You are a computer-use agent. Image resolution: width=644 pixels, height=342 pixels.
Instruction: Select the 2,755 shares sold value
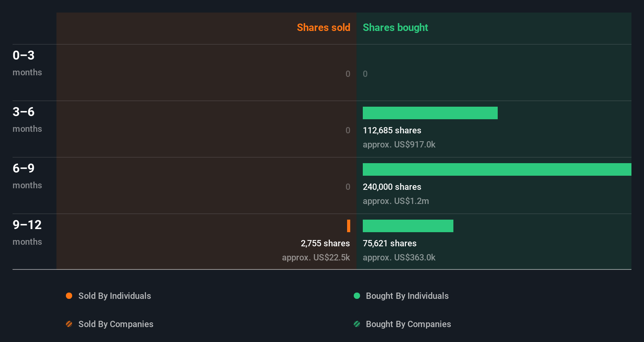point(325,243)
